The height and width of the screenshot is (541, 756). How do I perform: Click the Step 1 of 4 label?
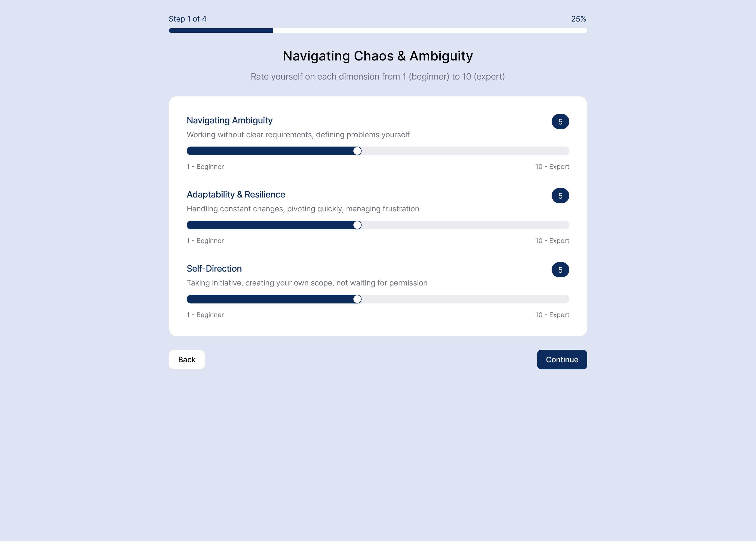click(x=188, y=19)
